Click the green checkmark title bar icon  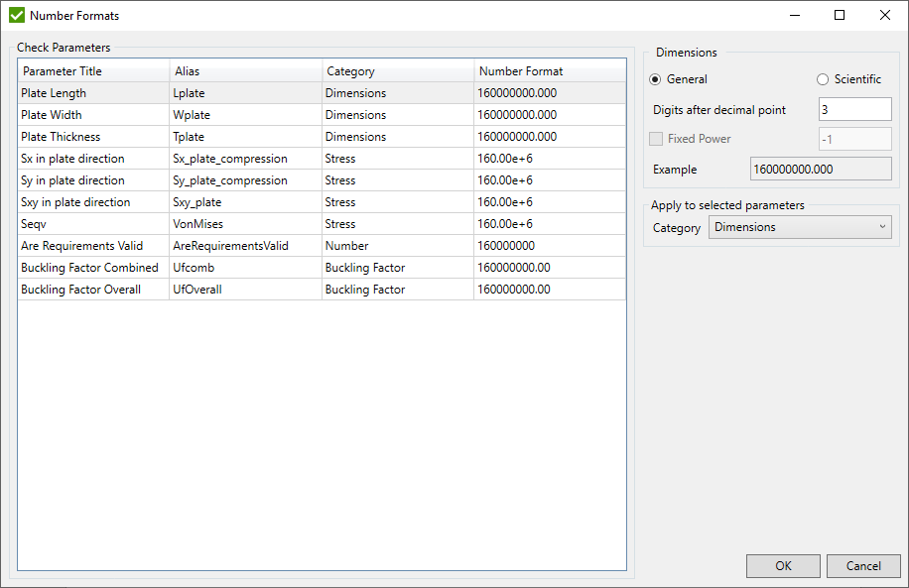pyautogui.click(x=16, y=15)
